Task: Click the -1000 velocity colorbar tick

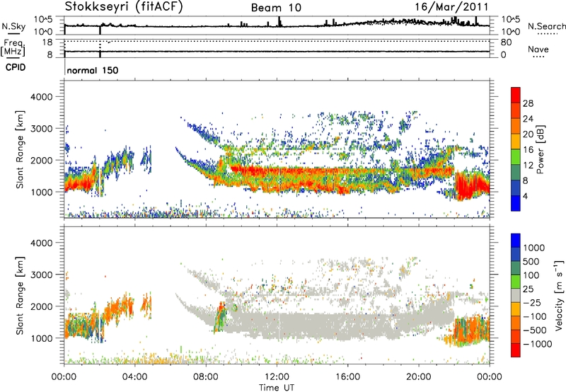Action: (x=537, y=344)
